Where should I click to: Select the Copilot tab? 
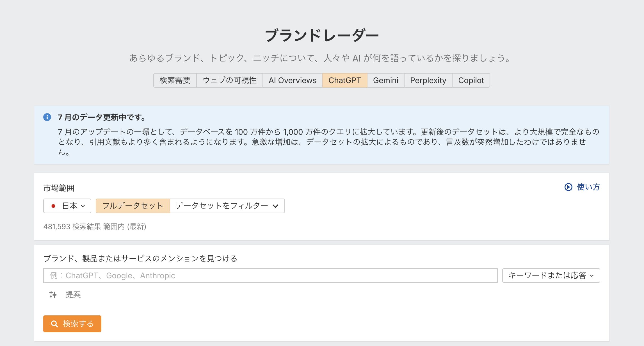[471, 80]
